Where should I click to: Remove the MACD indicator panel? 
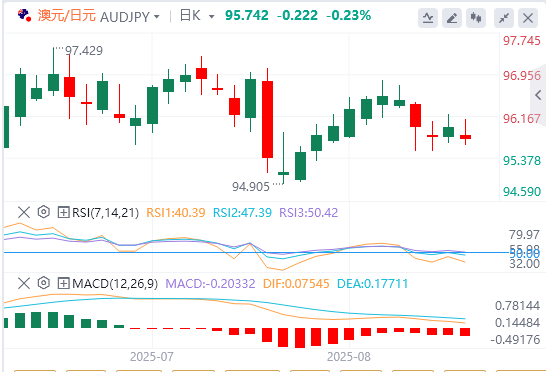pyautogui.click(x=24, y=283)
